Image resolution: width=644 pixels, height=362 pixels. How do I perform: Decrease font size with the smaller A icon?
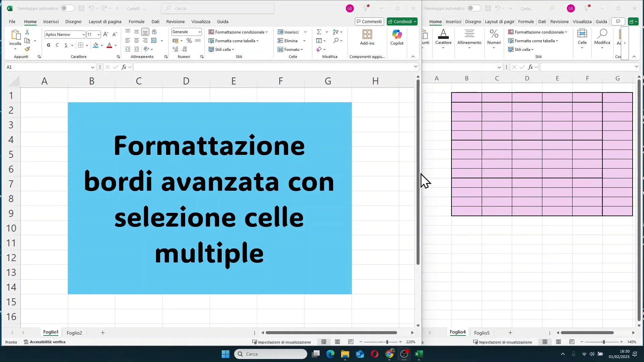[x=115, y=34]
